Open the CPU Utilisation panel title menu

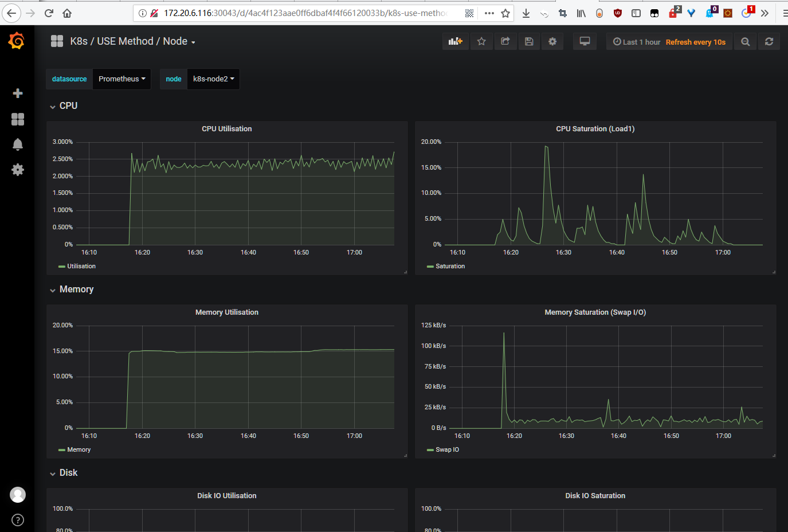click(226, 128)
